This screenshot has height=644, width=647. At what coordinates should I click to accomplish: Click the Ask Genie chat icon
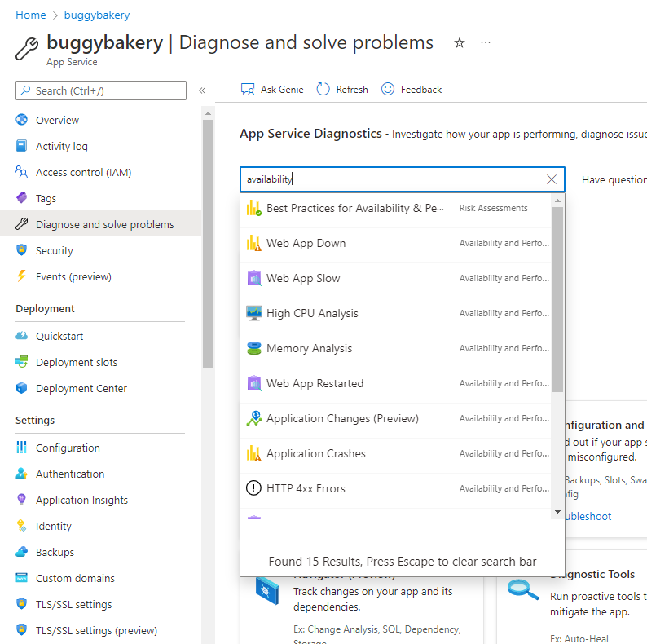[x=248, y=89]
